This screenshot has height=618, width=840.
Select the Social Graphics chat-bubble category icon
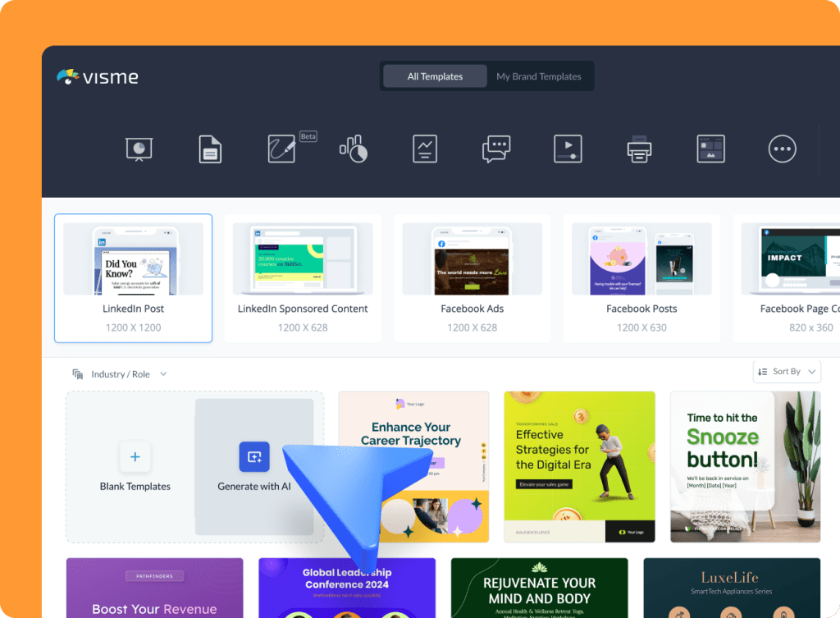click(x=496, y=149)
